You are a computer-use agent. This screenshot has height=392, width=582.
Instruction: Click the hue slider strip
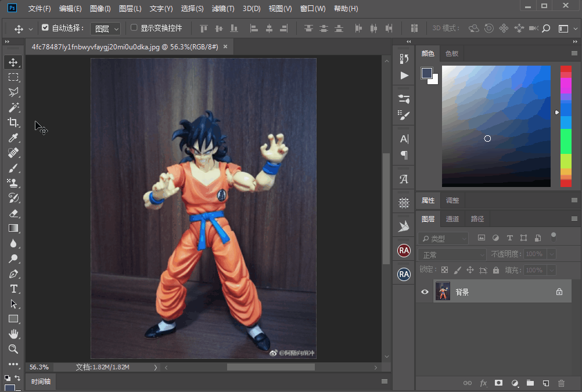point(566,126)
